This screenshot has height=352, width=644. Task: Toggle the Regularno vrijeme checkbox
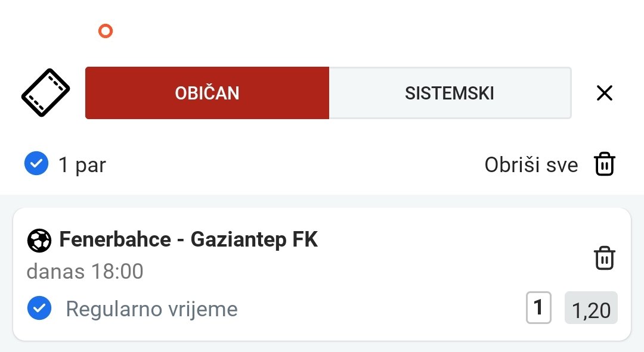tap(39, 309)
